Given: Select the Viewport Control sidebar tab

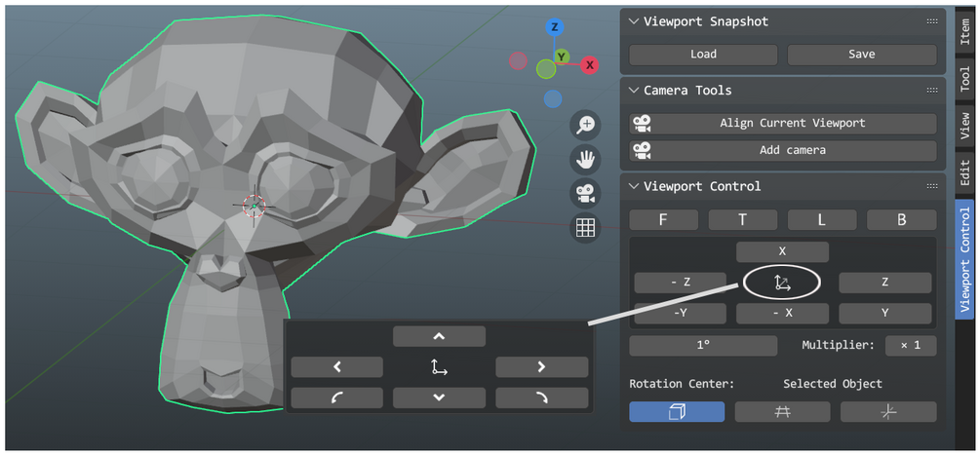Looking at the screenshot, I should [965, 259].
